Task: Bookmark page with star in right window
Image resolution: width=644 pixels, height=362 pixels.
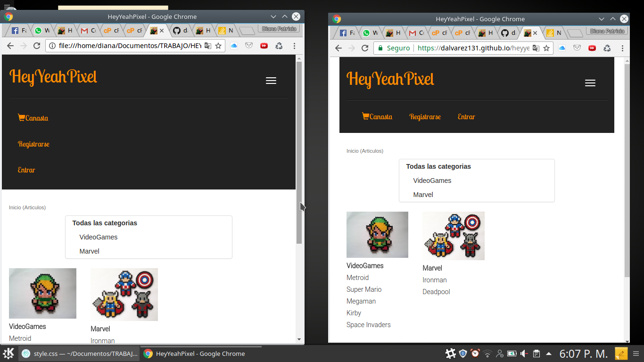Action: pyautogui.click(x=546, y=48)
